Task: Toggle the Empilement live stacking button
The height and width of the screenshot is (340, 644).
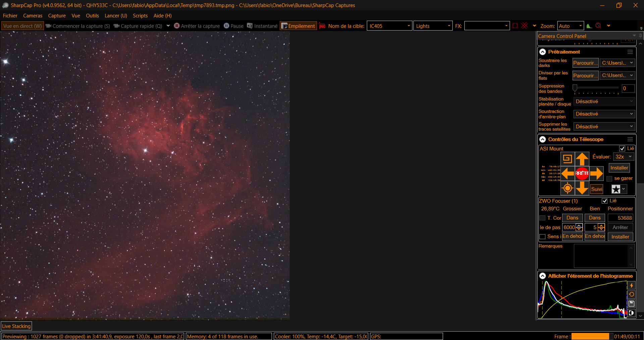Action: point(298,26)
